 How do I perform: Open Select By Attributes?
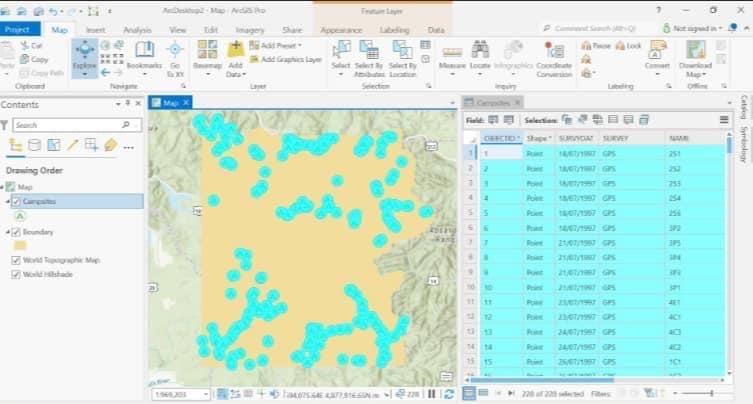[369, 59]
